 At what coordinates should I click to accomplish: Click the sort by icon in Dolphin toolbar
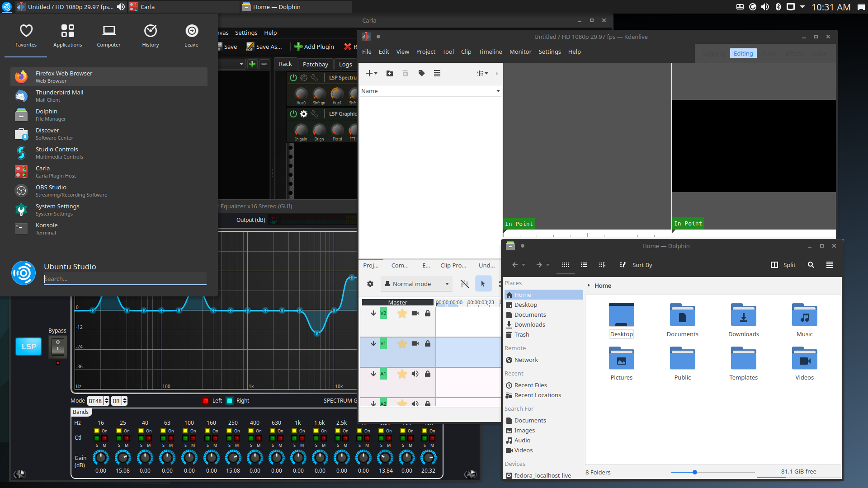[x=623, y=264]
